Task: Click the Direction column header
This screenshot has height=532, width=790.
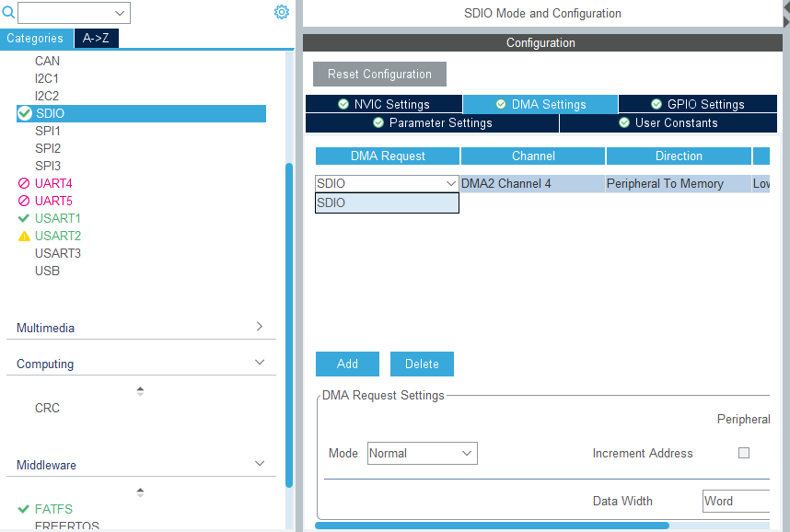Action: click(679, 156)
